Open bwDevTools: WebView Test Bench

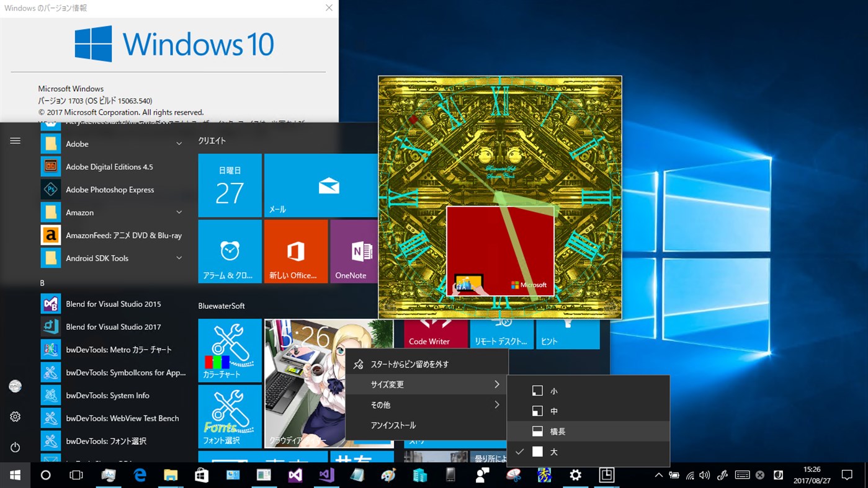point(113,419)
